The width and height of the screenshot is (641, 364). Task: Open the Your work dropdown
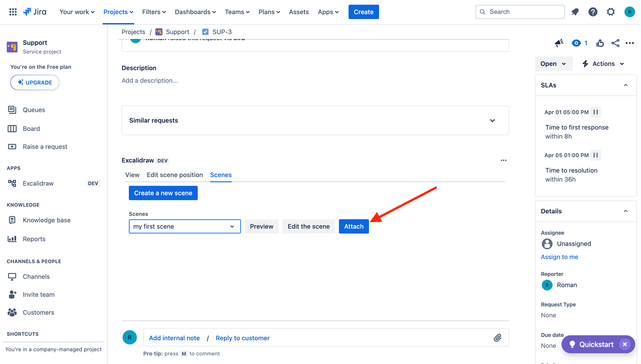coord(77,12)
